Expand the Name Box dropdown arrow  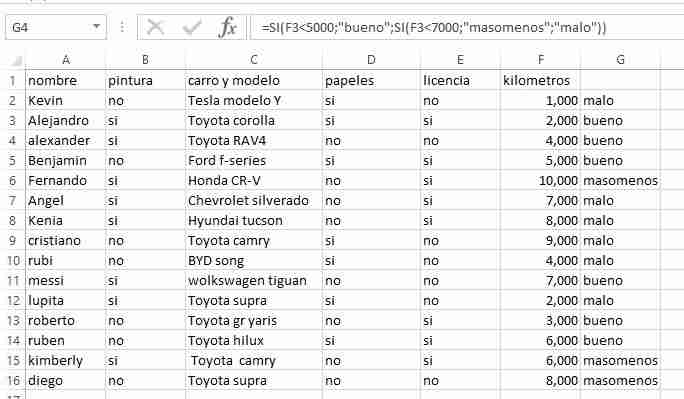click(x=96, y=27)
